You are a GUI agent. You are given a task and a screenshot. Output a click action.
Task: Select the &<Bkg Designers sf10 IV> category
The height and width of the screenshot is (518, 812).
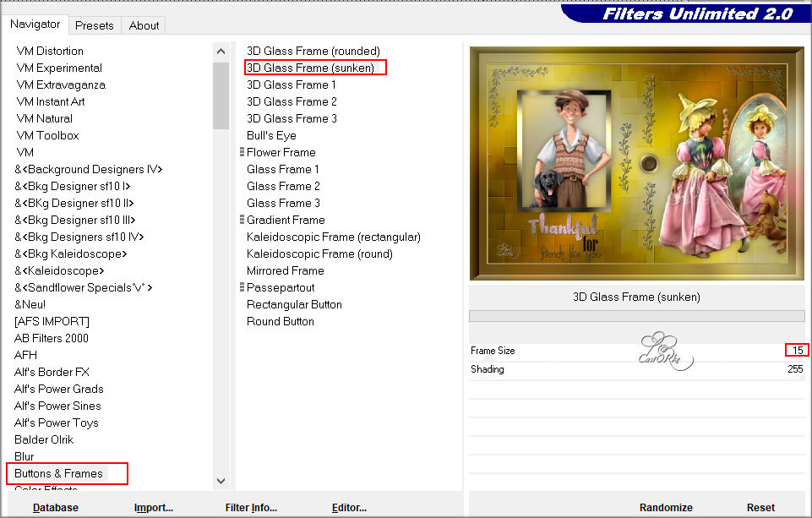coord(79,237)
